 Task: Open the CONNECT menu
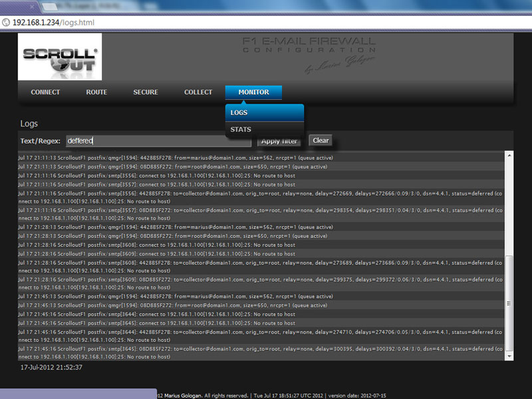click(45, 92)
